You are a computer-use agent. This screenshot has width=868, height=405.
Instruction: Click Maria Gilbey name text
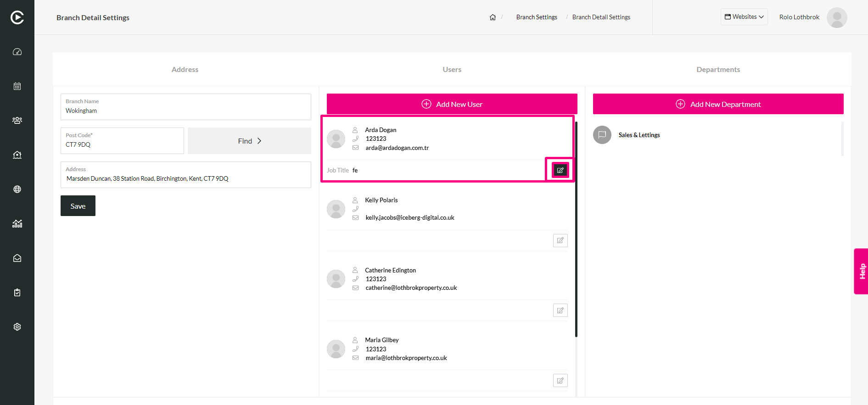382,340
